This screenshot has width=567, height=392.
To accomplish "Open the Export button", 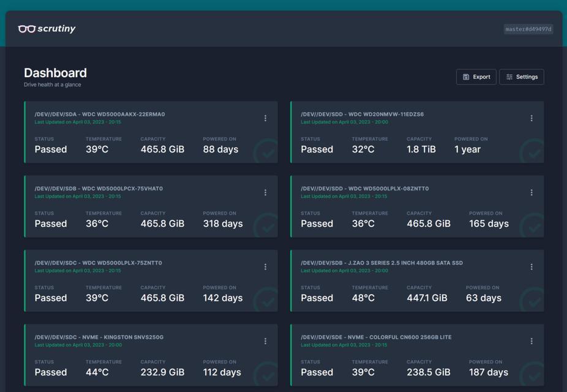I will pos(476,77).
